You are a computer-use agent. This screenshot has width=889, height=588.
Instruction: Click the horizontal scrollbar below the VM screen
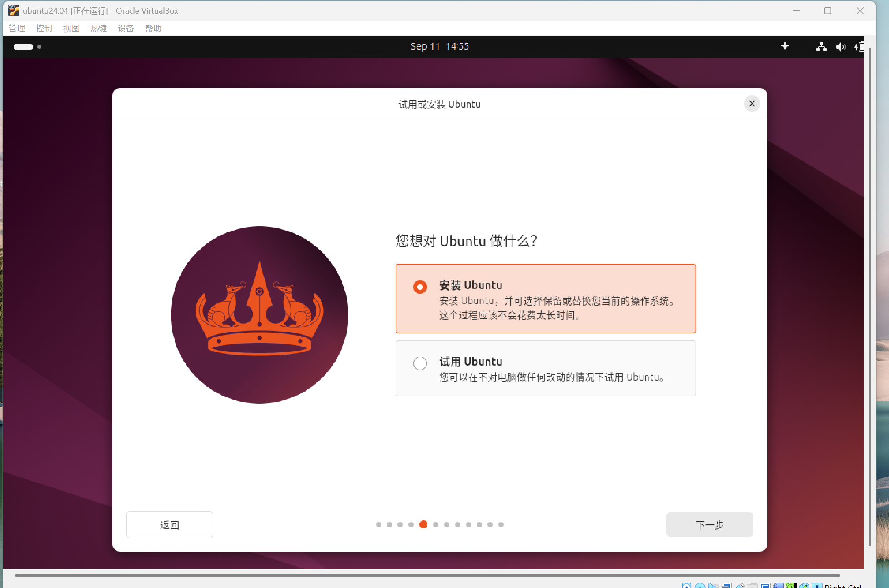tap(427, 575)
